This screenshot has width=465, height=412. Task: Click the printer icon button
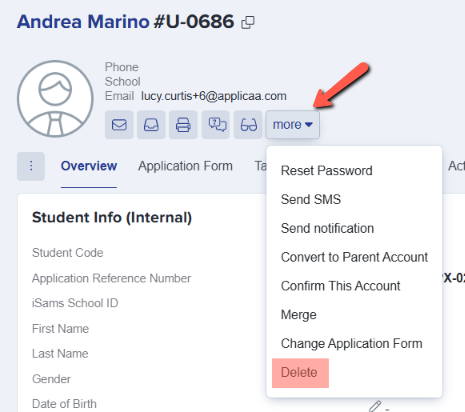(183, 125)
